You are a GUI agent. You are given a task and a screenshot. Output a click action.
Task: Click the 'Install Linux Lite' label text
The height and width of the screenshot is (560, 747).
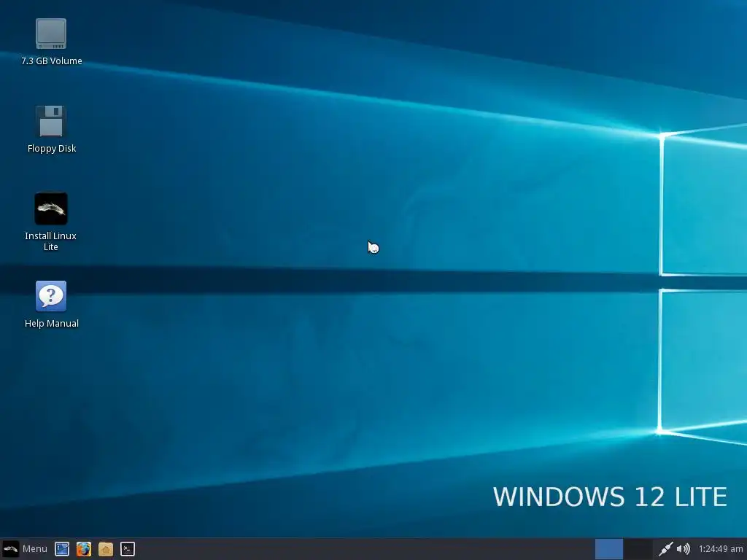(51, 241)
